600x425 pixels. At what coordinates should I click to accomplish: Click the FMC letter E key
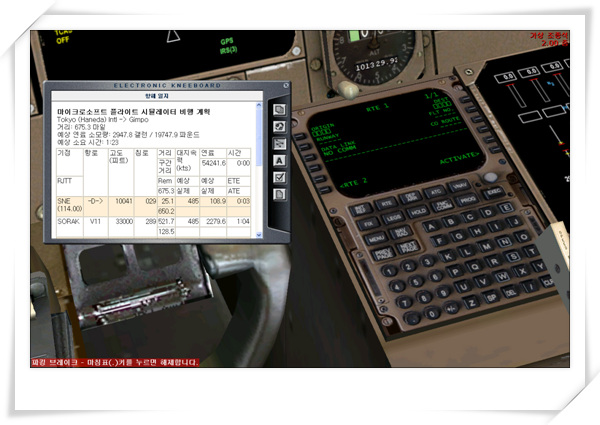(x=505, y=208)
